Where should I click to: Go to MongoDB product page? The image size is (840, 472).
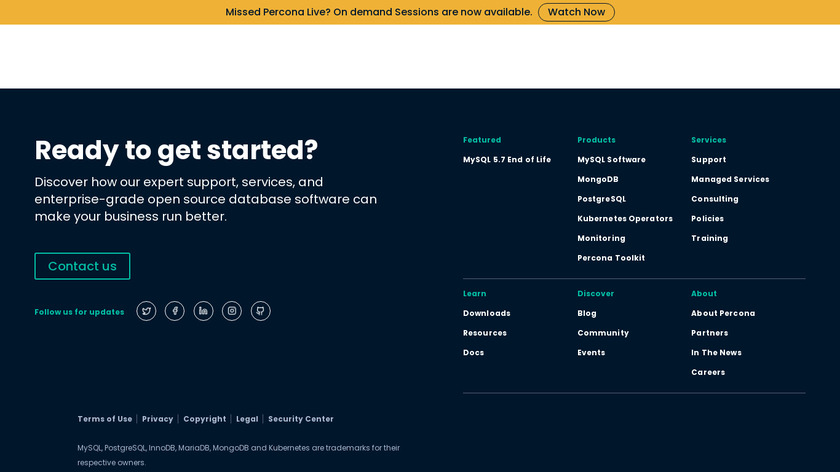tap(598, 179)
